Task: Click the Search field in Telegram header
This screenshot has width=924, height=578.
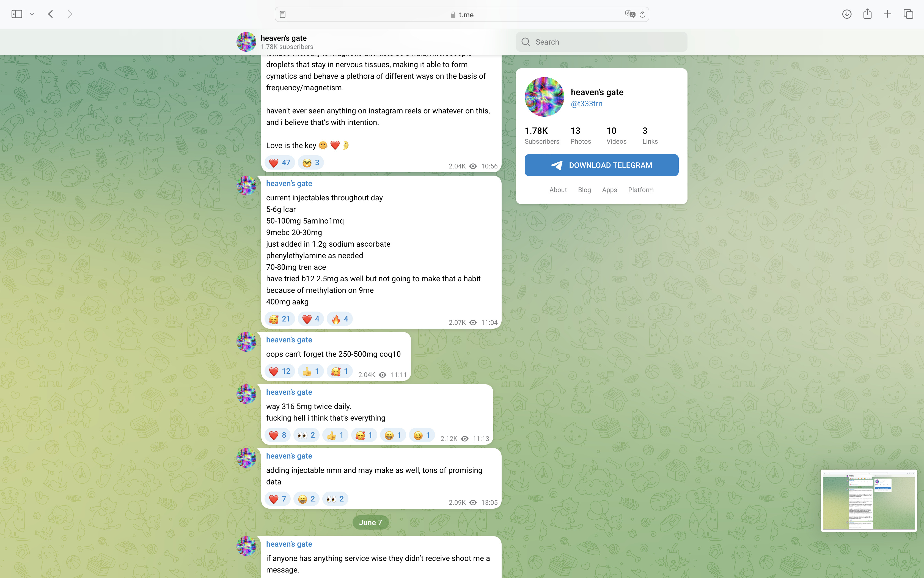Action: (601, 42)
